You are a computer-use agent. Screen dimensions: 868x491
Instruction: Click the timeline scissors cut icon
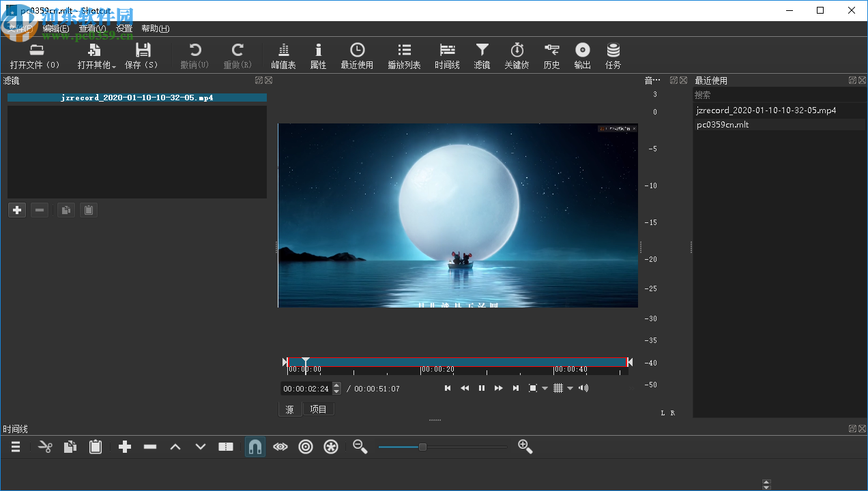tap(45, 447)
